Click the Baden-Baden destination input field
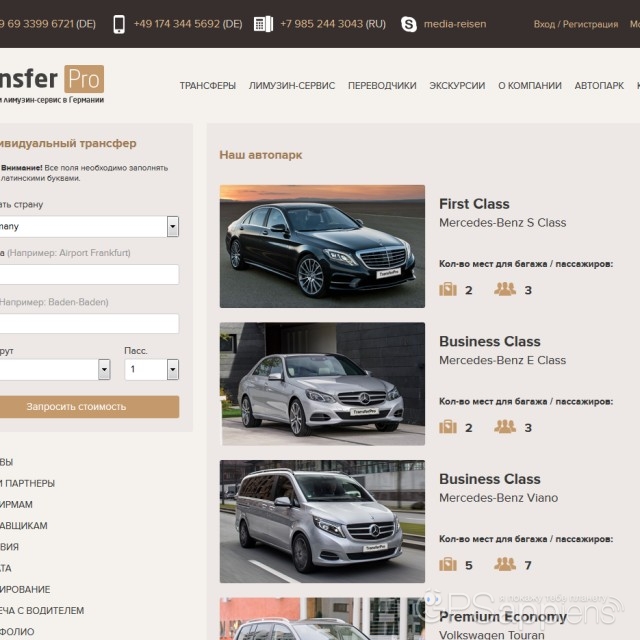 point(88,323)
